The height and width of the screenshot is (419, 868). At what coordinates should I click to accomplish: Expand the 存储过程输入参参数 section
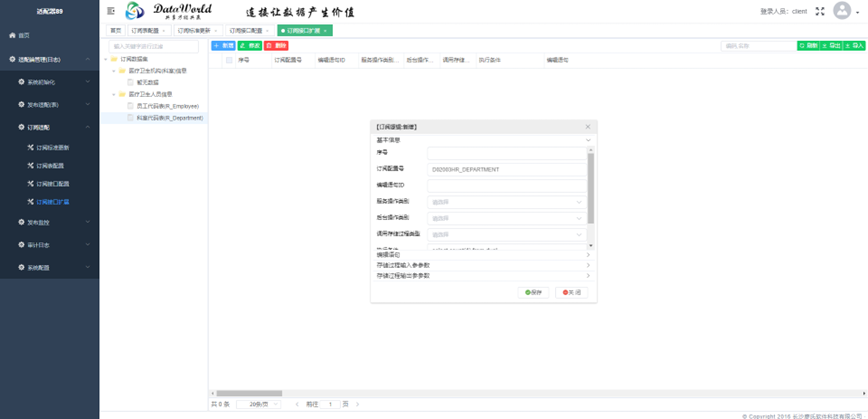tap(483, 265)
